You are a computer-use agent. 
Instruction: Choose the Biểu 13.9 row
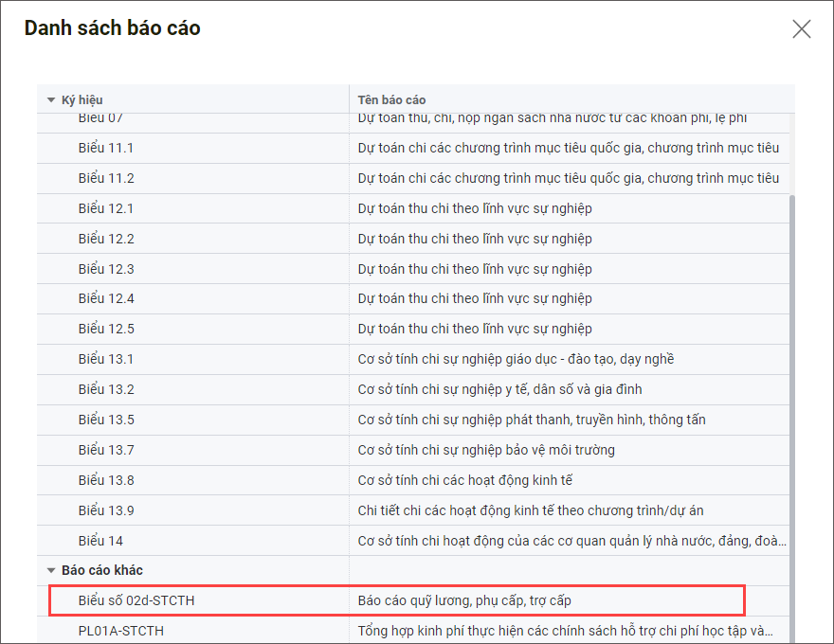pyautogui.click(x=106, y=510)
